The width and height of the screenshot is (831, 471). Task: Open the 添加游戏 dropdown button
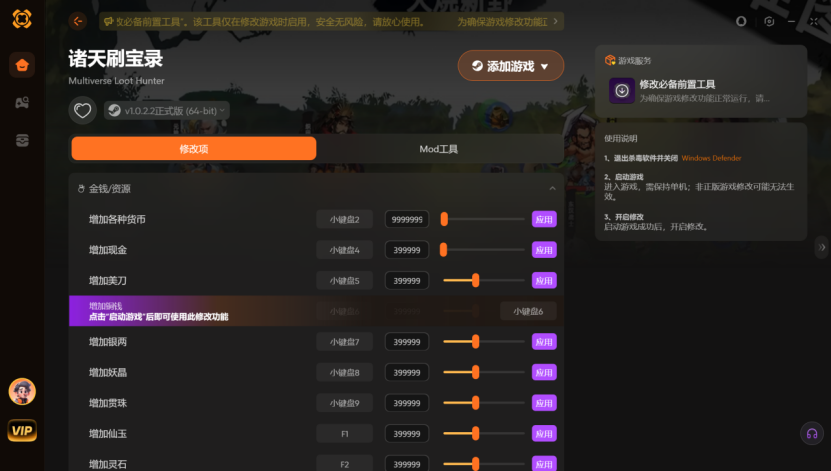511,66
